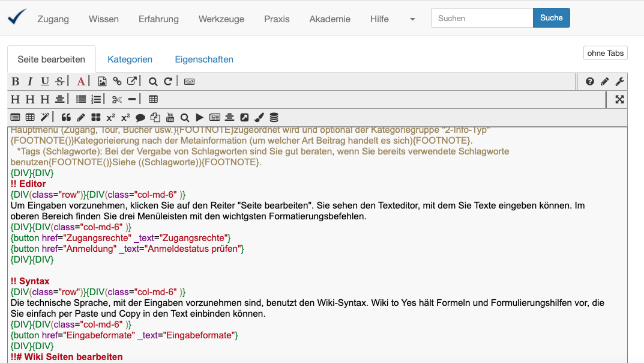The width and height of the screenshot is (644, 363).
Task: Toggle the 'ohne Tabs' view button
Action: [x=605, y=53]
